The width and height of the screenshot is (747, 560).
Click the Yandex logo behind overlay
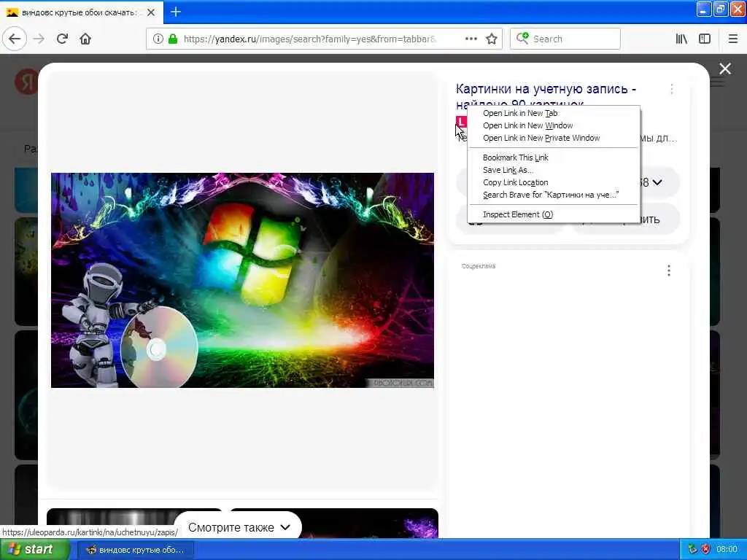coord(26,82)
